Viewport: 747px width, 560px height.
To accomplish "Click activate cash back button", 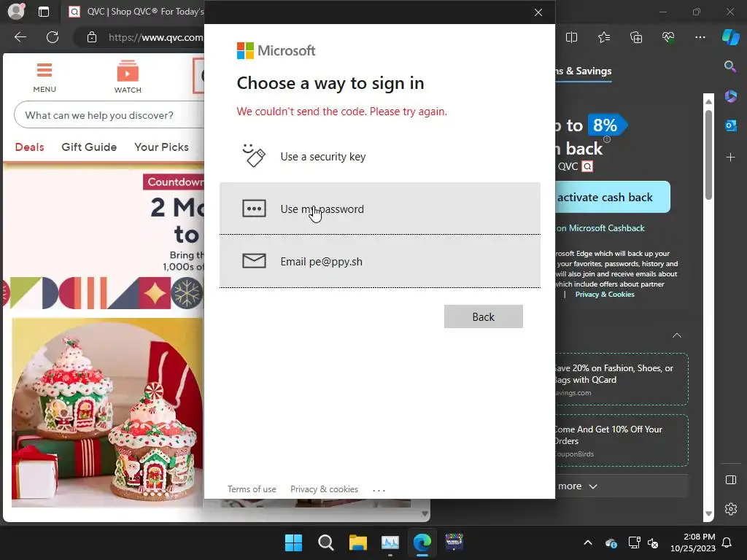I will tap(613, 197).
